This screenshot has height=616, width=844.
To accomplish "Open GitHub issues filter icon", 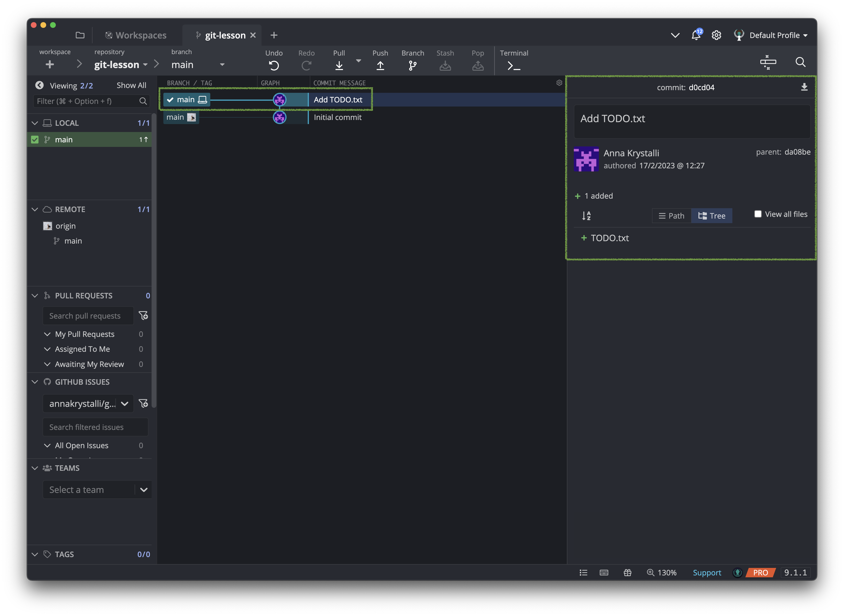I will [143, 403].
